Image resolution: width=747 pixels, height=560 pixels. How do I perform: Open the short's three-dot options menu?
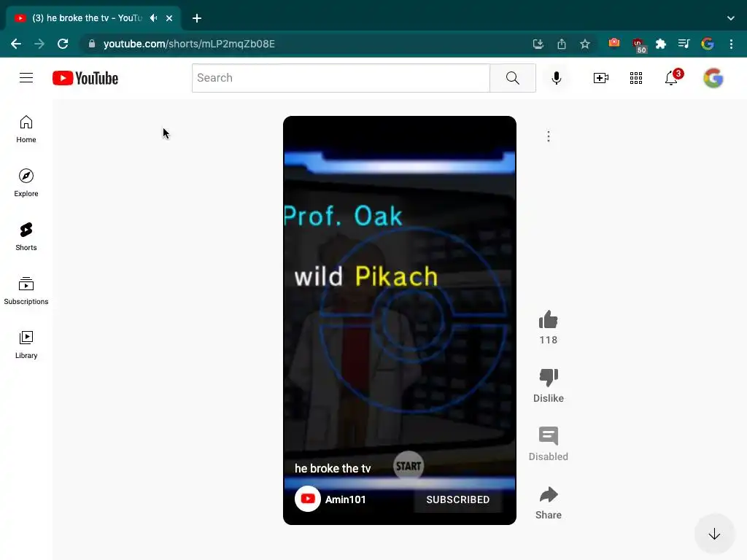point(549,136)
